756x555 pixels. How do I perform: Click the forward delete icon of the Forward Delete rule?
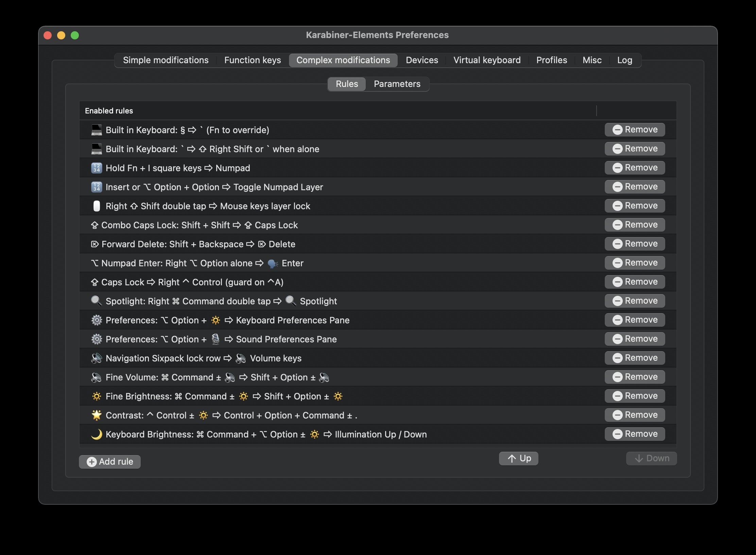[95, 244]
